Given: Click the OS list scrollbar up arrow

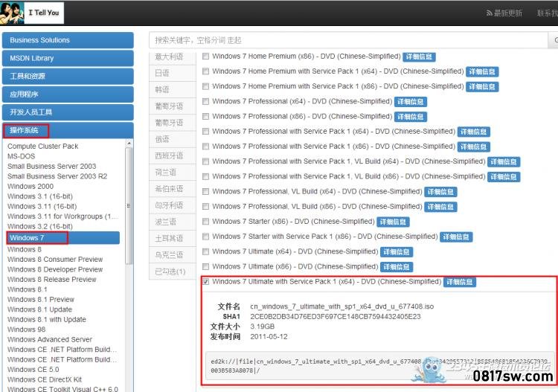Looking at the screenshot, I should 129,144.
